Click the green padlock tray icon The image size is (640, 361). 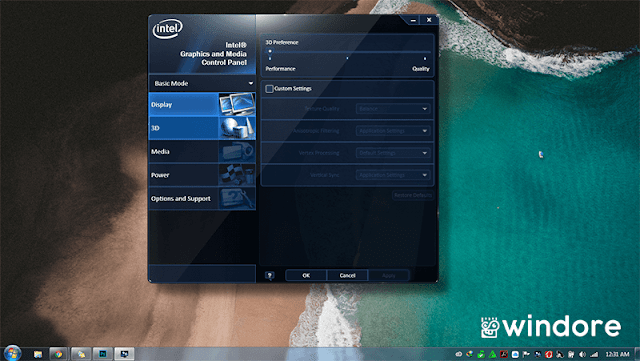coord(481,354)
